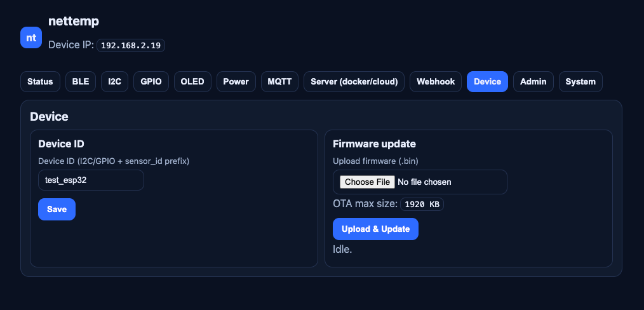The image size is (644, 310).
Task: Switch to the BLE tab
Action: [x=81, y=82]
